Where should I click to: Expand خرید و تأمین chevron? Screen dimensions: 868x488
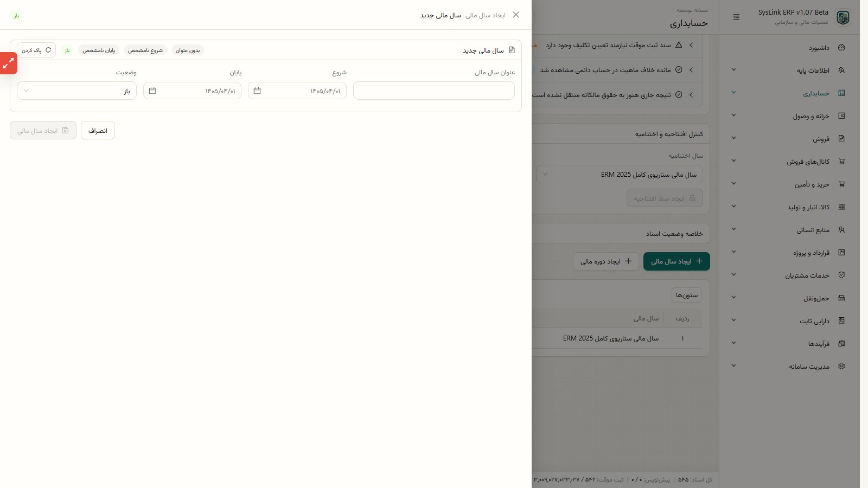click(733, 184)
